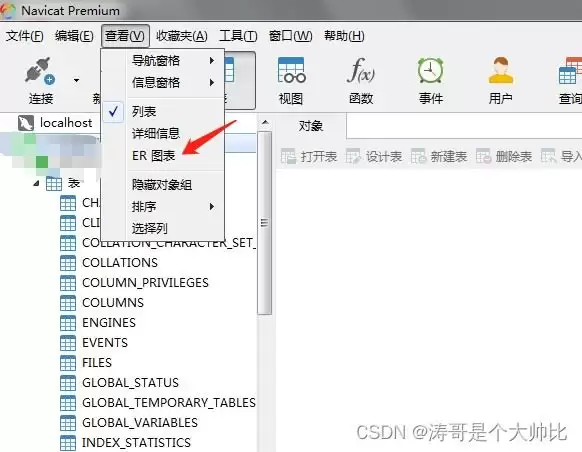This screenshot has height=452, width=582.
Task: Open the User (用户) icon
Action: tap(501, 70)
